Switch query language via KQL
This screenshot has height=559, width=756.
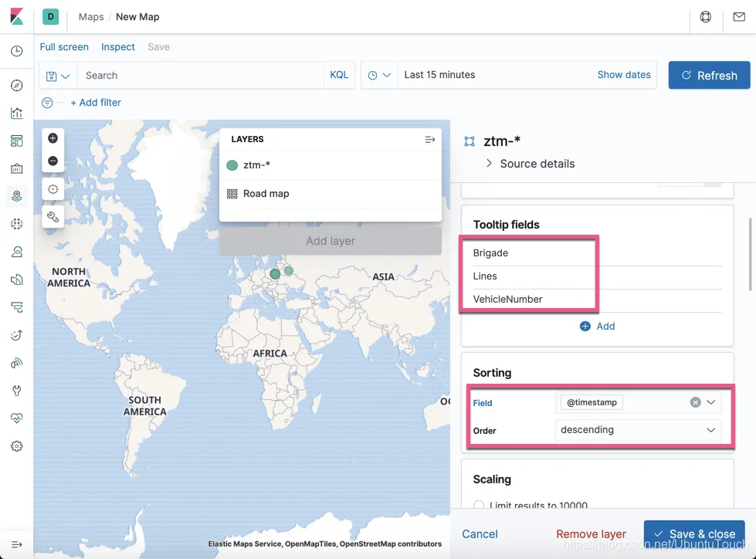[x=339, y=75]
